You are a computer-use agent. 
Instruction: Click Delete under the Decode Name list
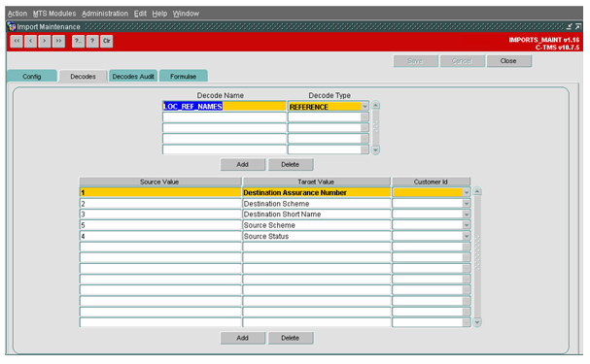[x=290, y=164]
